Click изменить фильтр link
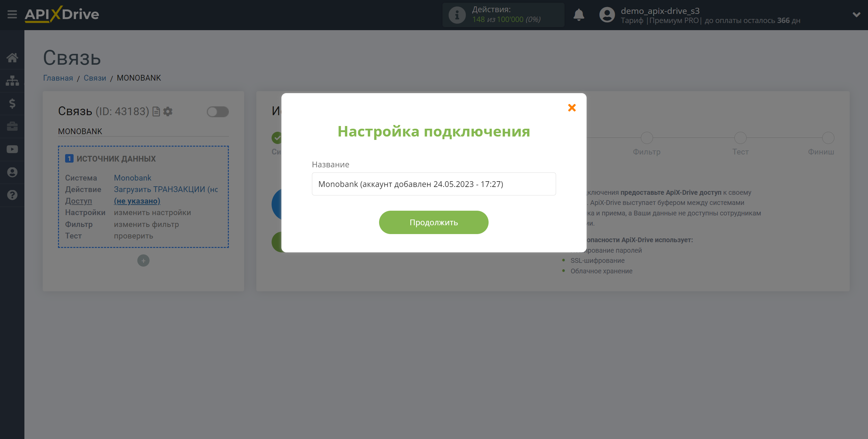Viewport: 868px width, 439px height. pos(146,224)
